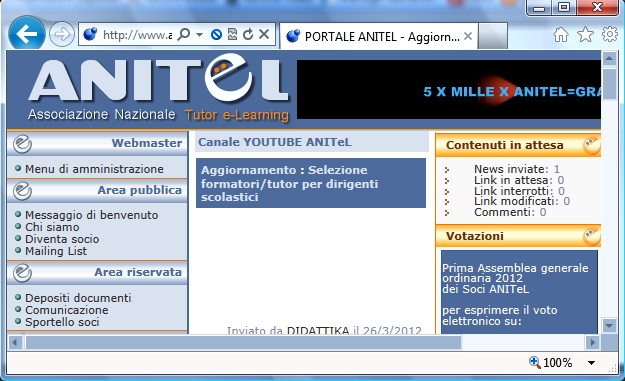Open the Sportello soci link
Screen dimensions: 625x381
[62, 322]
